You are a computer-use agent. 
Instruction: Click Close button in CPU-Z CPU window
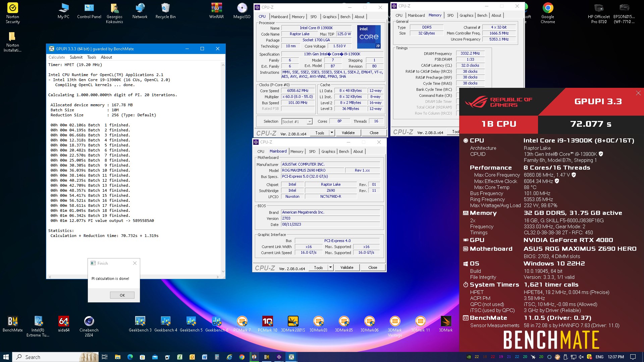[374, 133]
